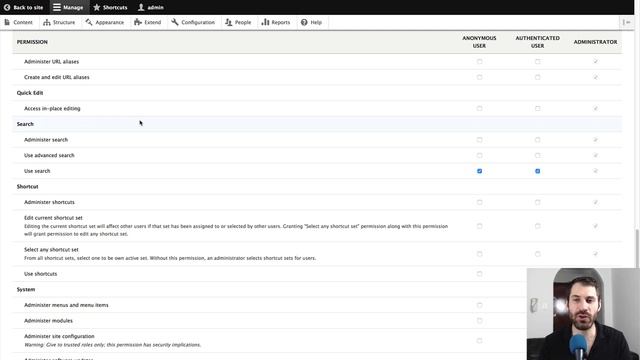Image resolution: width=640 pixels, height=360 pixels.
Task: Check Access in-place editing for Authenticated user
Action: tap(538, 109)
